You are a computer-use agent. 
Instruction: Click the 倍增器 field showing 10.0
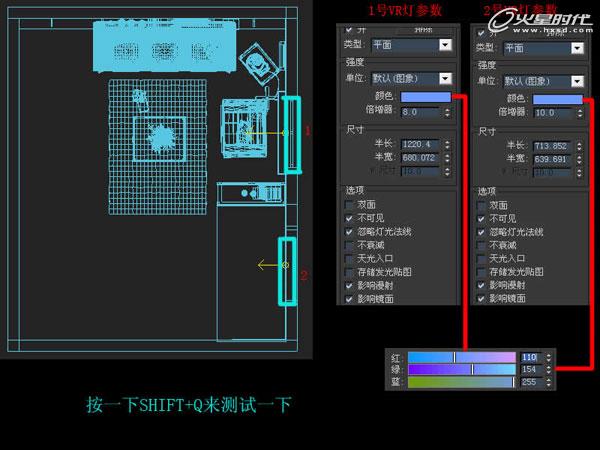[x=553, y=113]
